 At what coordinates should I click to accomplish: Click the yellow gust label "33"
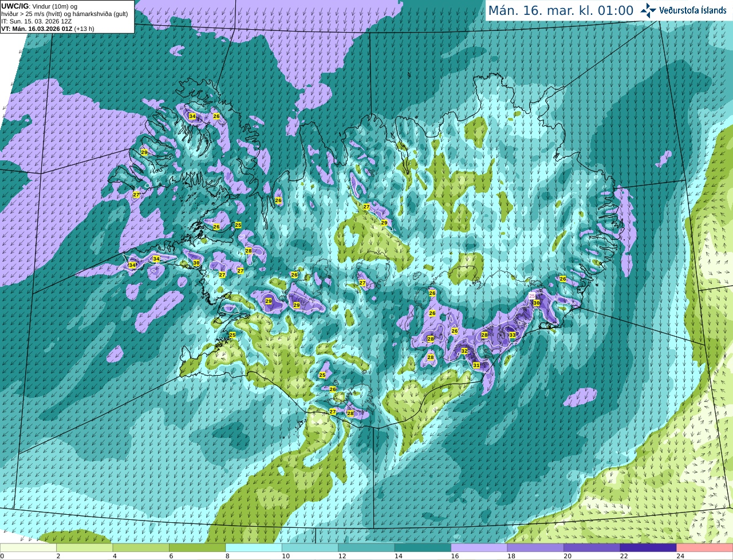(x=512, y=335)
